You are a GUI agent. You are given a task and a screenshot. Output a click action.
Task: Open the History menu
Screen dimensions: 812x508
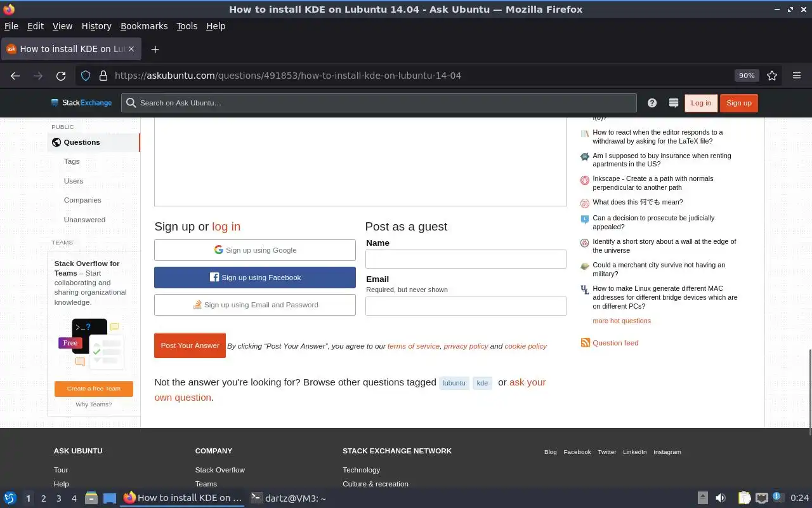tap(96, 26)
